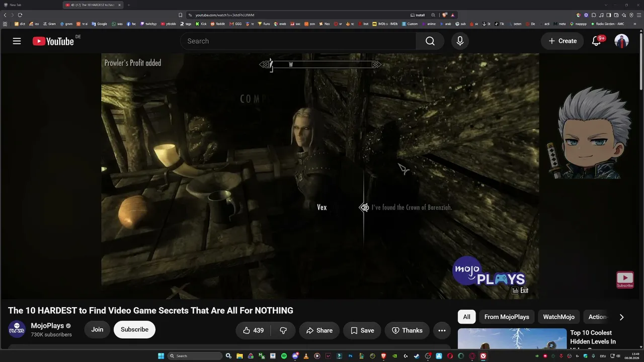The height and width of the screenshot is (362, 644).
Task: Open more actions three-dot menu
Action: click(442, 330)
